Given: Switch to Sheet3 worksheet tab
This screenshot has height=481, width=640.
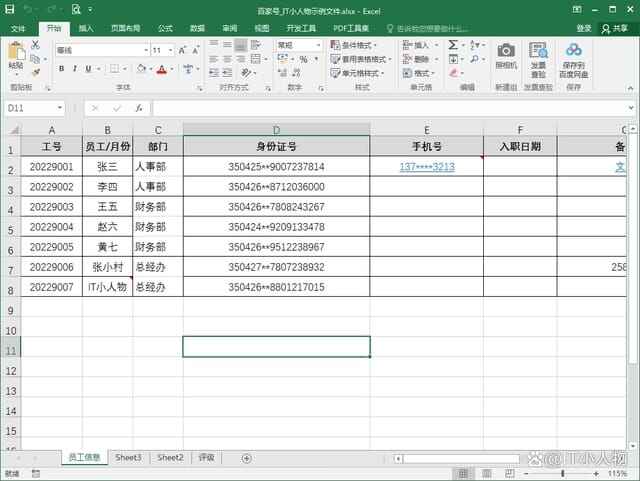Looking at the screenshot, I should (128, 458).
